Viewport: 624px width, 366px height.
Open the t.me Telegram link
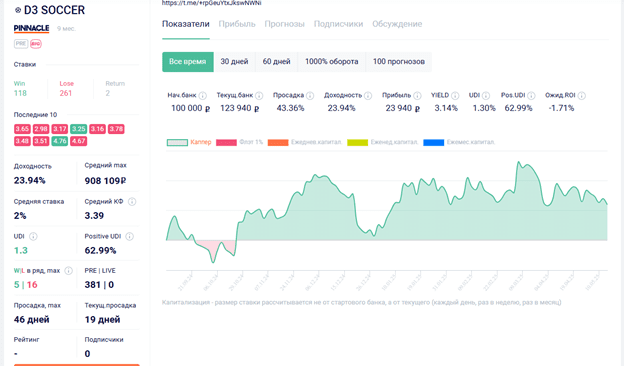[211, 3]
